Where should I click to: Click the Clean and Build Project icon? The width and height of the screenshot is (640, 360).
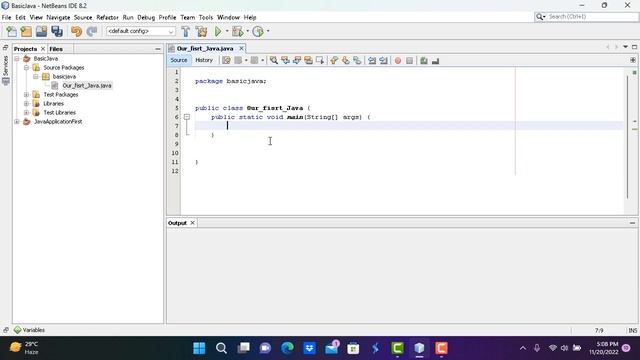[201, 31]
